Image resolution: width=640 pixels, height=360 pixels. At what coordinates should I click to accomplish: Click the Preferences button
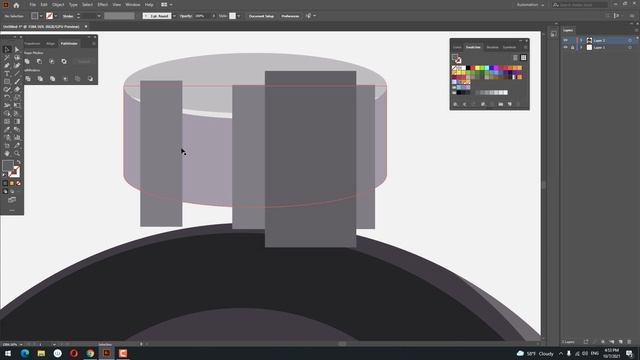[290, 16]
